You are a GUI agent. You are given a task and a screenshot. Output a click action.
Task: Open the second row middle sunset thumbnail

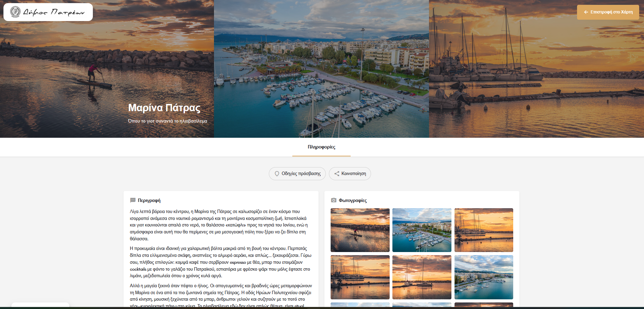pos(422,277)
